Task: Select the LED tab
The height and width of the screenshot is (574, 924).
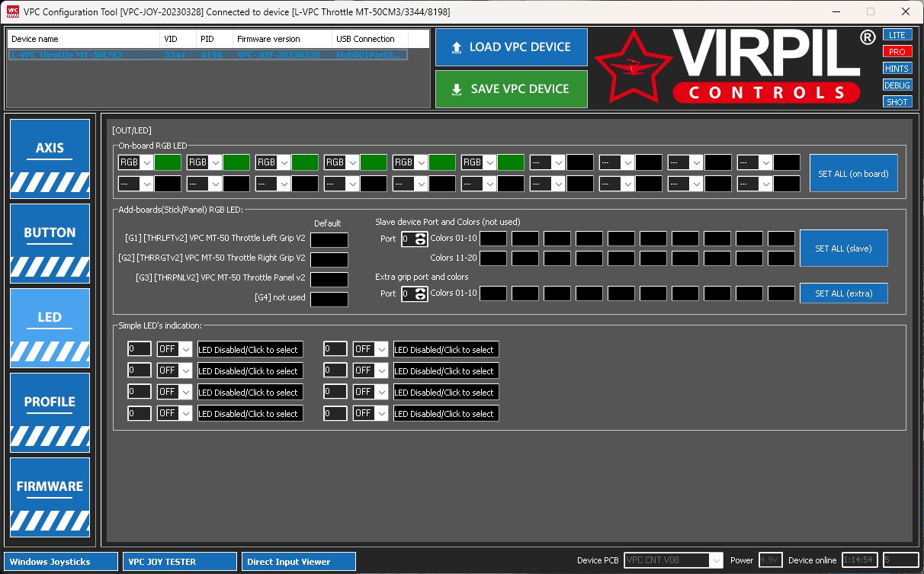Action: click(50, 326)
